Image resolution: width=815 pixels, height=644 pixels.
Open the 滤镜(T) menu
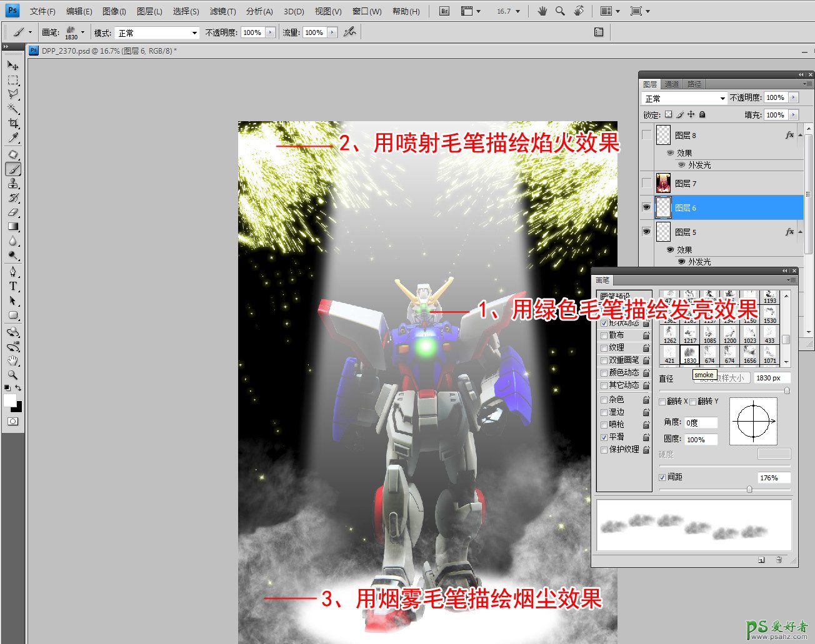222,11
